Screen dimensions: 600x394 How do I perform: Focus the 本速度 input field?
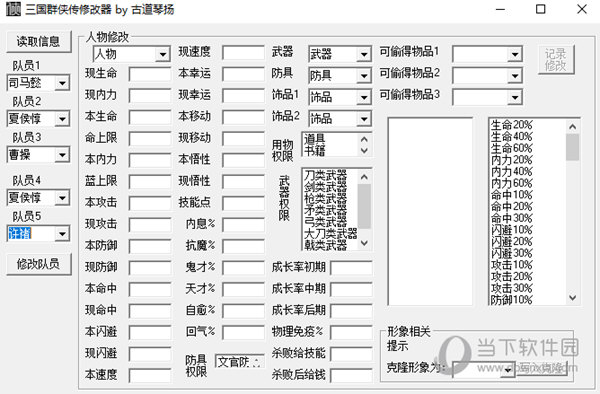pyautogui.click(x=150, y=375)
